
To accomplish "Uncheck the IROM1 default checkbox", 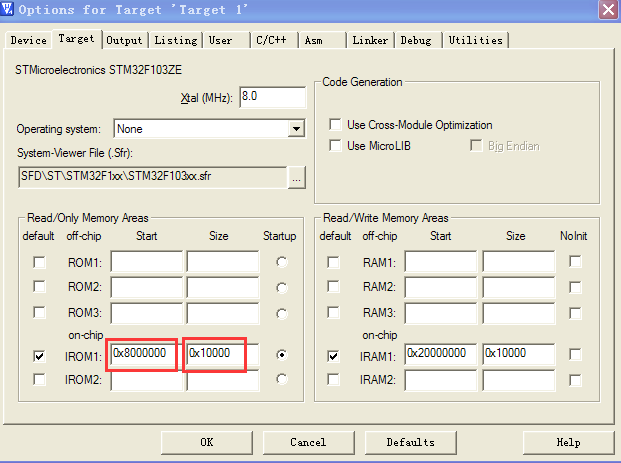I will tap(39, 356).
